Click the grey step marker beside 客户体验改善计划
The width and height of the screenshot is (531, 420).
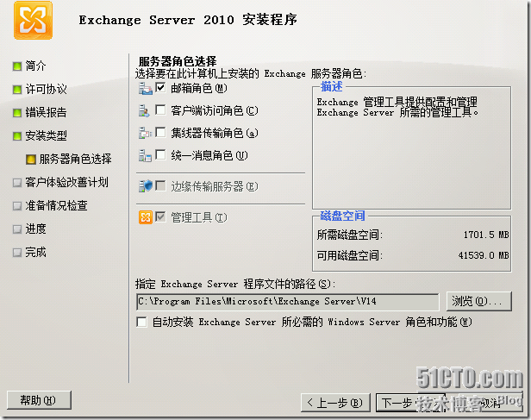(x=17, y=183)
